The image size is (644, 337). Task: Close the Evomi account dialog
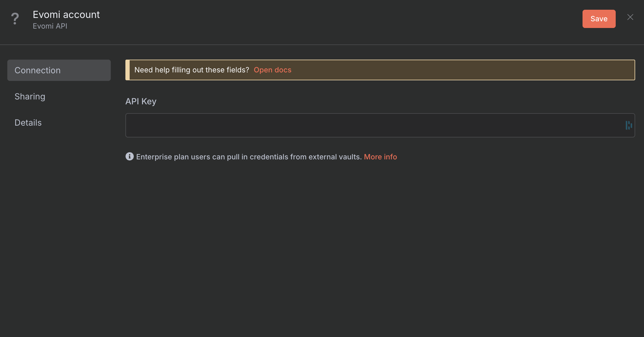tap(630, 17)
